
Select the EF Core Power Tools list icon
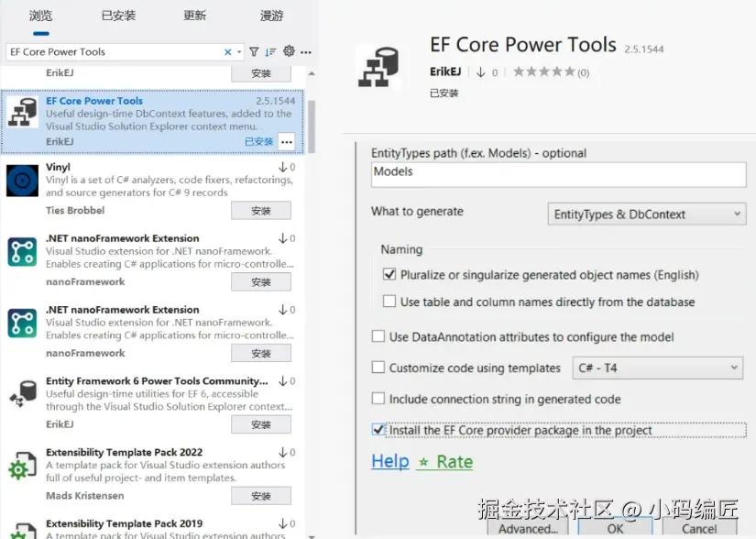point(22,113)
